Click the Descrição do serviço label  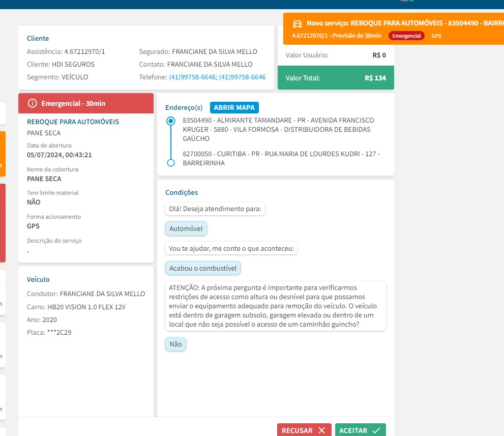click(54, 241)
